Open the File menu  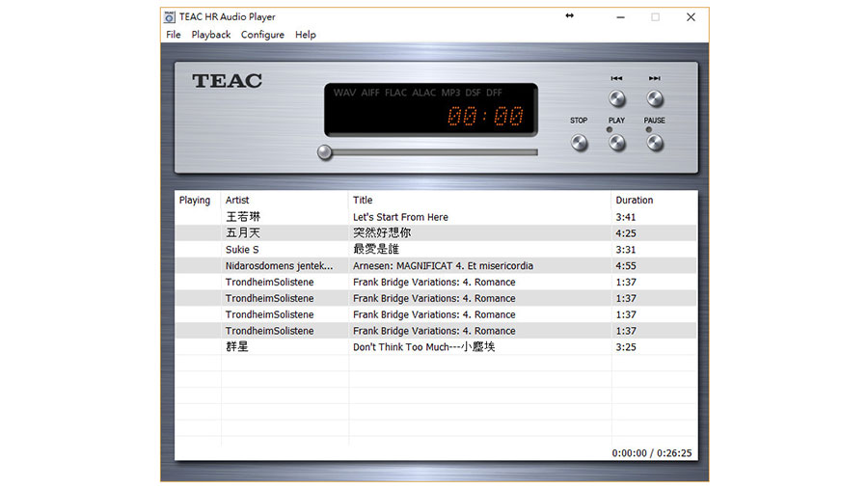point(174,35)
